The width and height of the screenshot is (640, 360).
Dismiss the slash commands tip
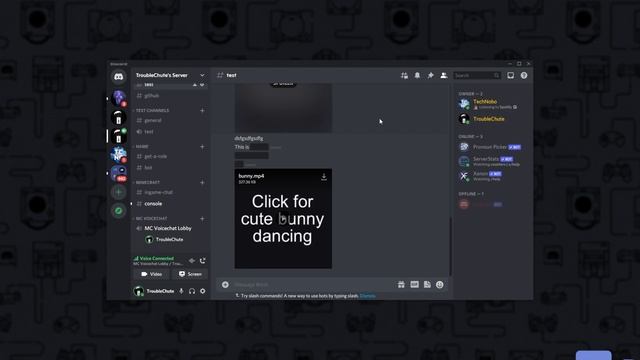click(x=367, y=296)
